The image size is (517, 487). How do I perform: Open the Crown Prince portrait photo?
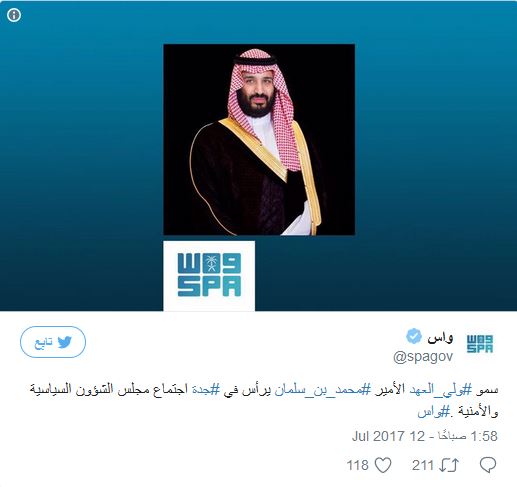[x=259, y=139]
